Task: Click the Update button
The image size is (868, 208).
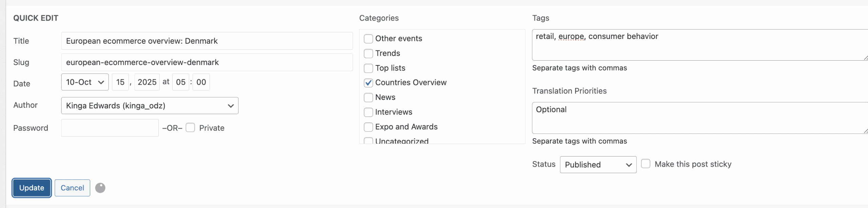Action: point(32,188)
